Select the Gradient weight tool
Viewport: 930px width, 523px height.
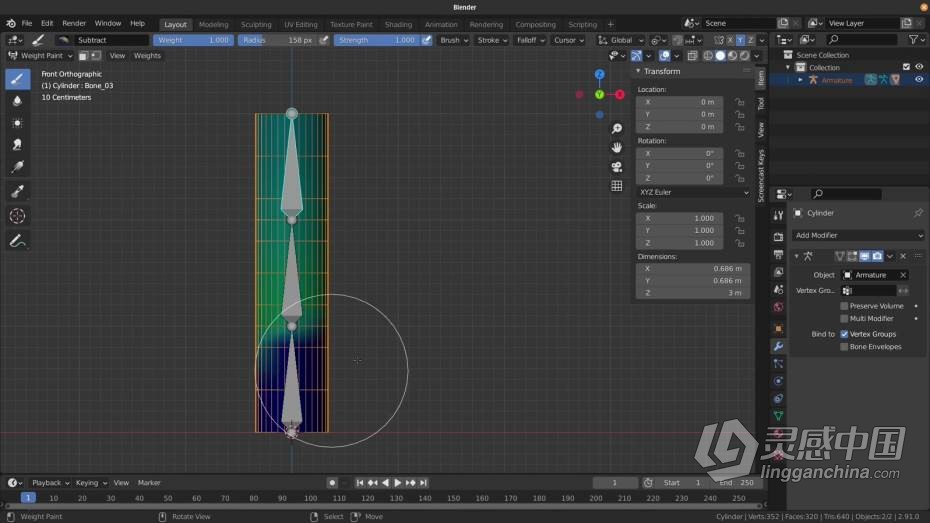[x=17, y=167]
